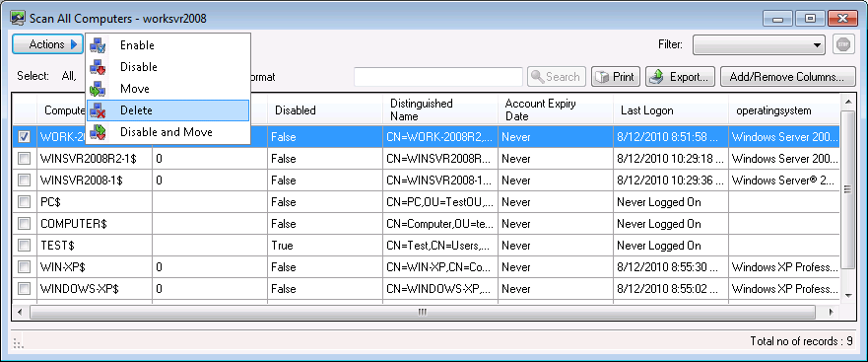Click 8/12/2010 10:29:36 last logon cell
This screenshot has height=362, width=868.
pos(671,181)
